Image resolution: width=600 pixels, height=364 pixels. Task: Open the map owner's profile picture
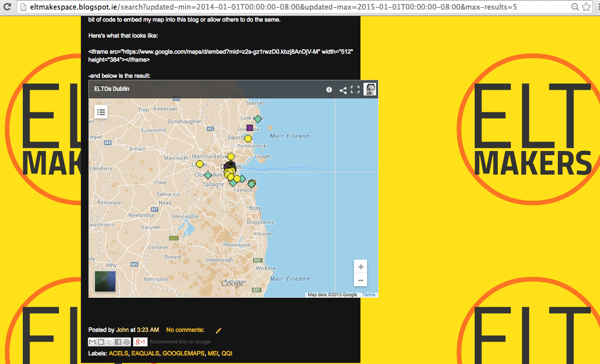[370, 89]
